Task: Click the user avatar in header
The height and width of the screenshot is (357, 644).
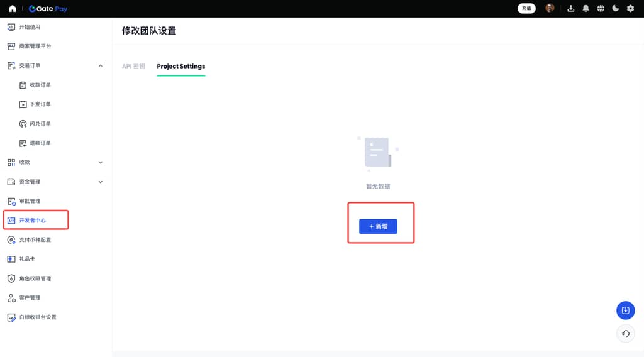Action: tap(550, 8)
